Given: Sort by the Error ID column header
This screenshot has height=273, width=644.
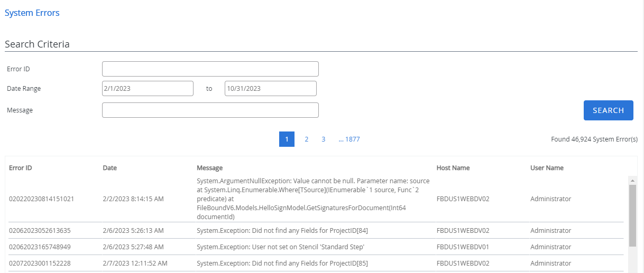Looking at the screenshot, I should point(21,168).
